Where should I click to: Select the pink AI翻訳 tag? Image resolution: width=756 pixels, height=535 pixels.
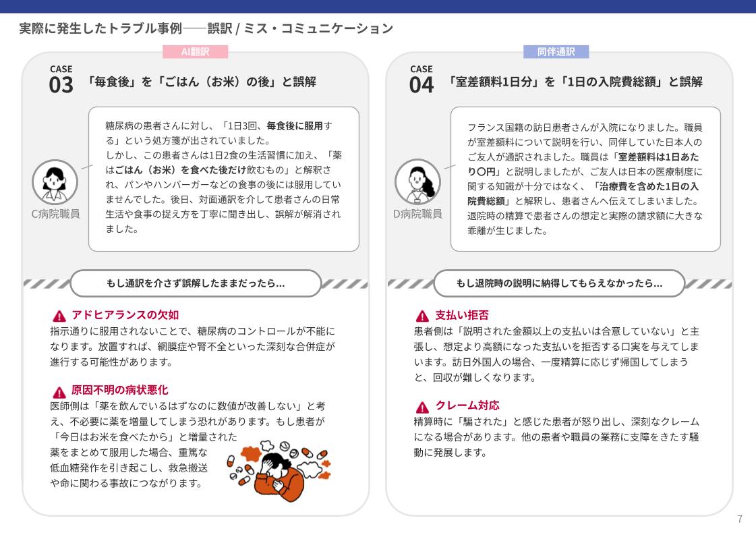point(196,52)
